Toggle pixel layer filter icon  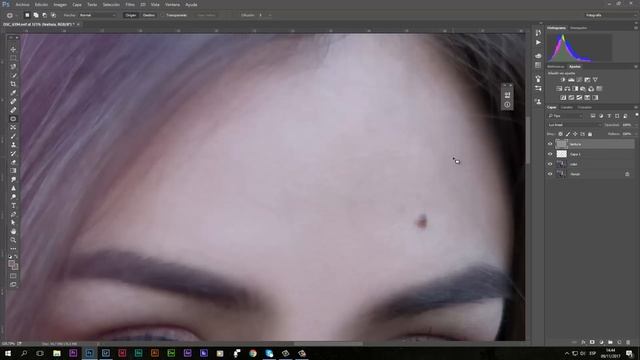coord(593,116)
